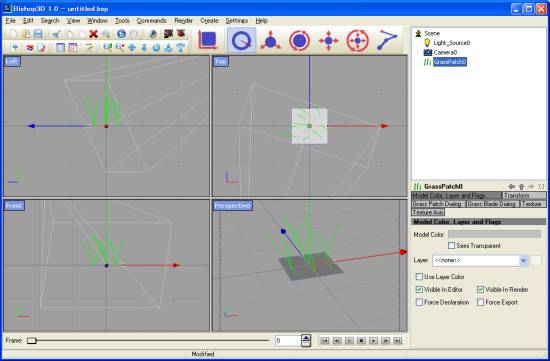This screenshot has width=550, height=361.
Task: Click the Copy toolbar icon
Action: [x=69, y=34]
